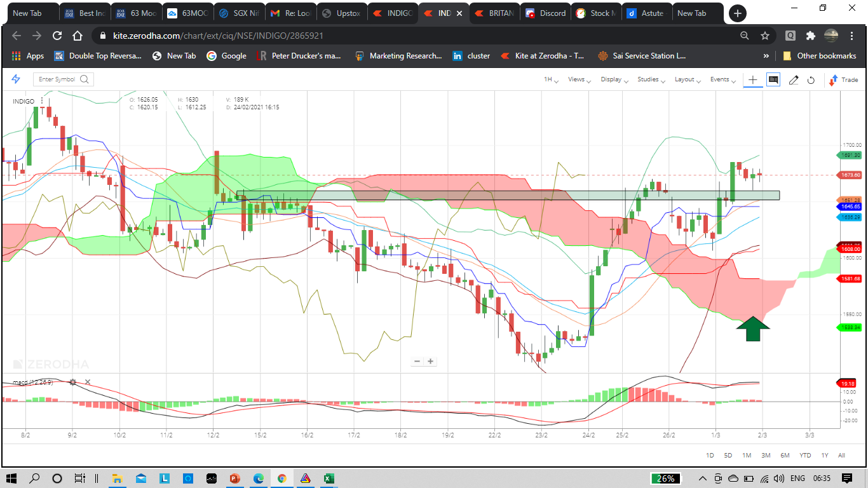Open the pencil drawing tools
Viewport: 868px width, 488px height.
794,79
